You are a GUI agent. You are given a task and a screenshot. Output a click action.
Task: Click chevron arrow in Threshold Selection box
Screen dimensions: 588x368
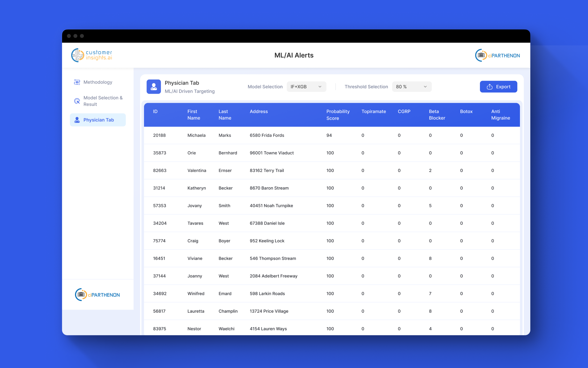click(x=425, y=87)
